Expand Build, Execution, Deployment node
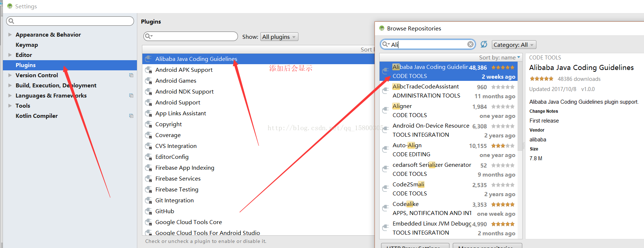The image size is (644, 248). 10,85
